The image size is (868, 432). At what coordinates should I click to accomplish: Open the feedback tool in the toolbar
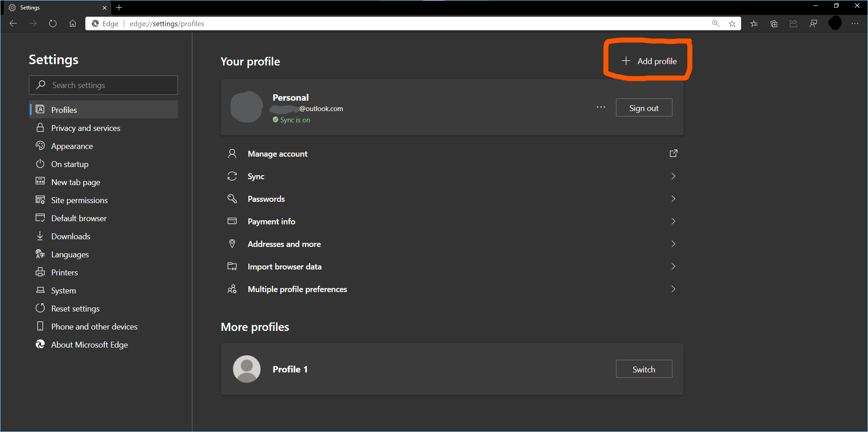pos(813,23)
